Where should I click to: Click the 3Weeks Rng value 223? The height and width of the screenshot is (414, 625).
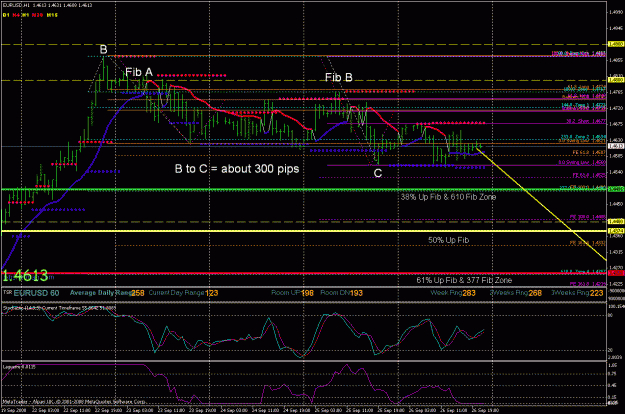[x=596, y=293]
